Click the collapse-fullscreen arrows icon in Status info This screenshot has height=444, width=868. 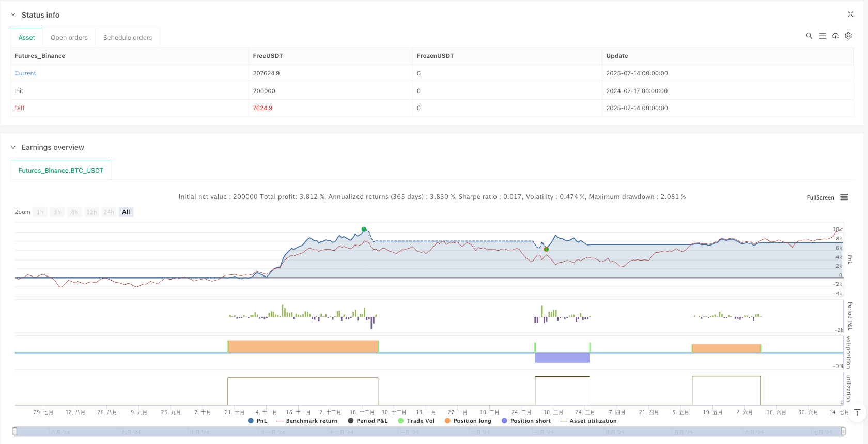(x=850, y=14)
